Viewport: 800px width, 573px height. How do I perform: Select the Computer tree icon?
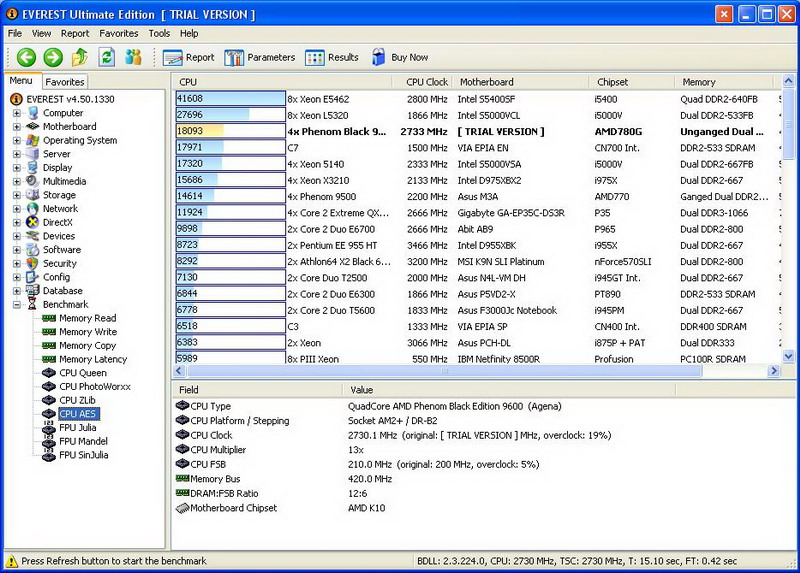[33, 113]
